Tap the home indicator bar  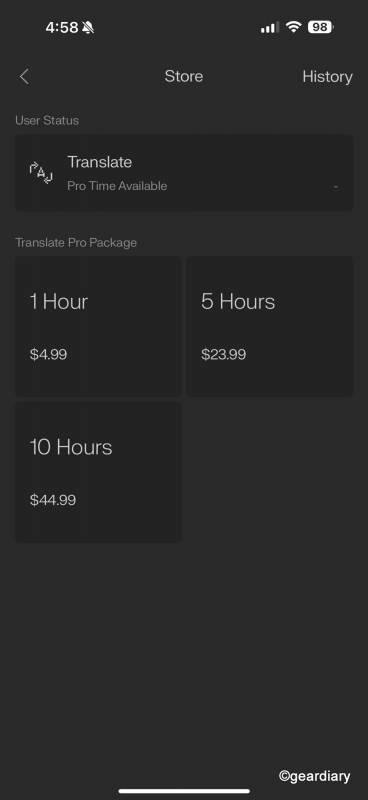(x=184, y=791)
